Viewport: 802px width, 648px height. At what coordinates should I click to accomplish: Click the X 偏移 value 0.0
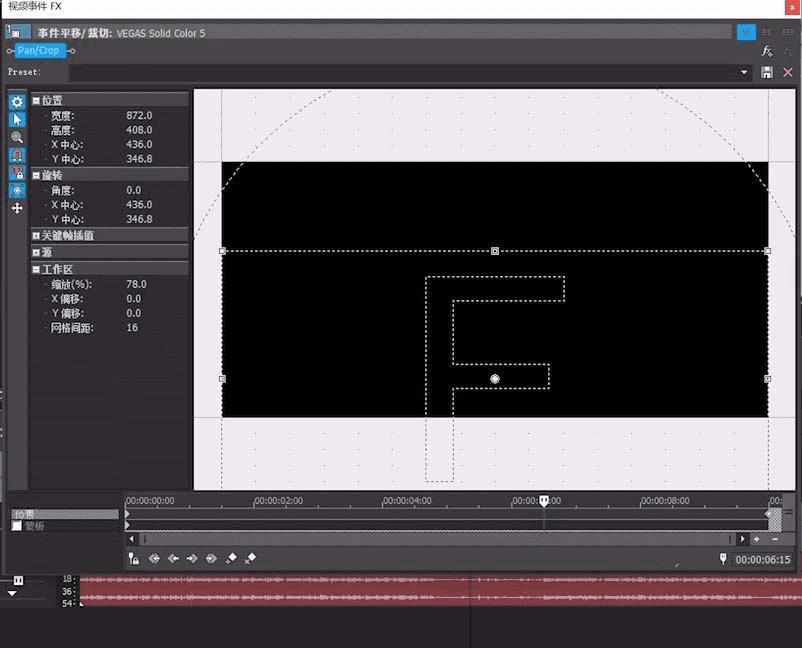133,299
